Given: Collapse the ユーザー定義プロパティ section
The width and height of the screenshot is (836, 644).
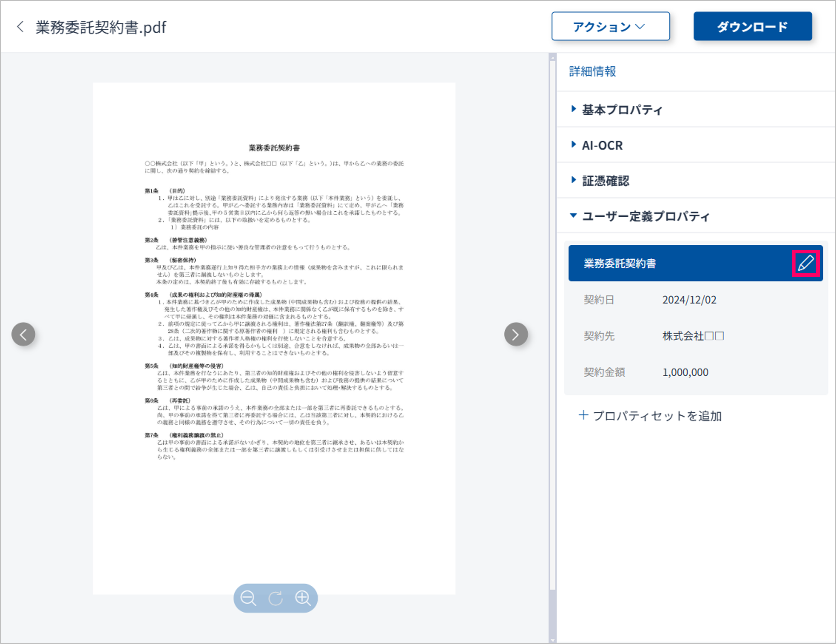Looking at the screenshot, I should point(645,216).
